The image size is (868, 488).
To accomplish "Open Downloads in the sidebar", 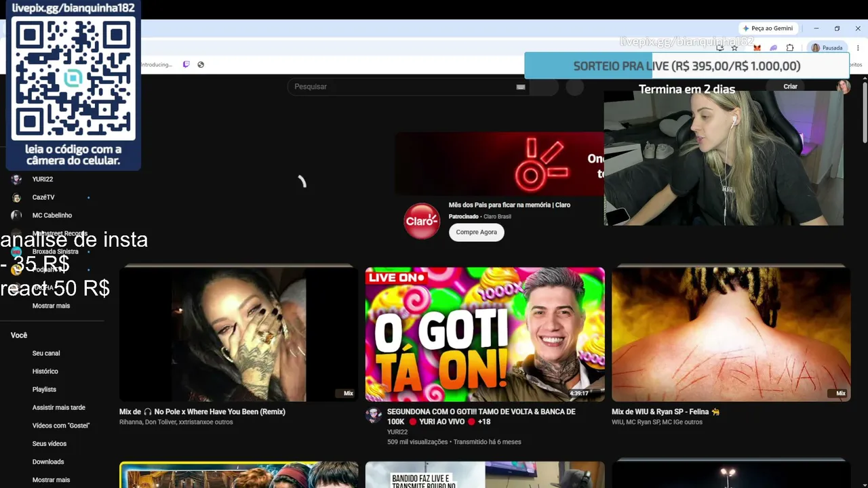I will [x=48, y=462].
